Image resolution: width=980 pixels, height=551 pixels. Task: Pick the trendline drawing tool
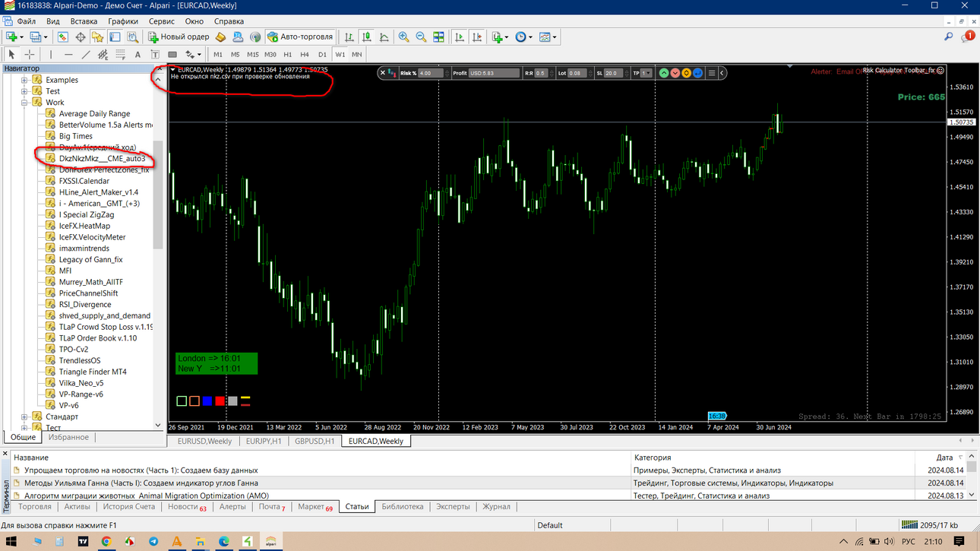coord(86,55)
